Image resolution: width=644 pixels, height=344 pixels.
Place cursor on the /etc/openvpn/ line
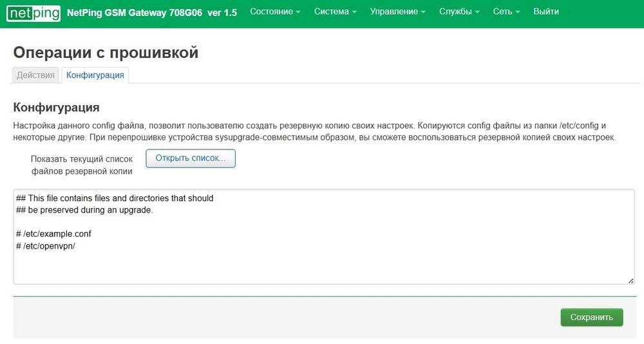pyautogui.click(x=49, y=246)
